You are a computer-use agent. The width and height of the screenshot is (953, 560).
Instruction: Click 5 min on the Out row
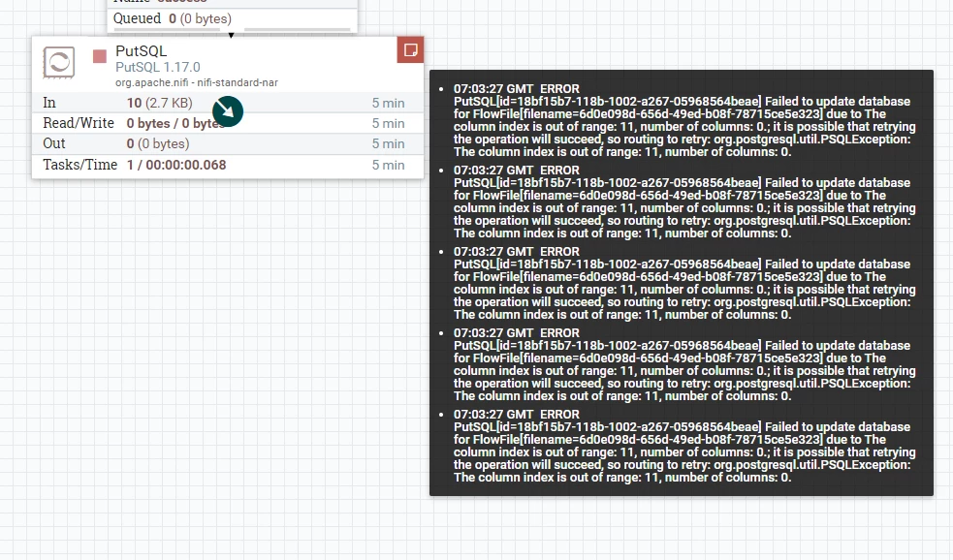(x=388, y=144)
